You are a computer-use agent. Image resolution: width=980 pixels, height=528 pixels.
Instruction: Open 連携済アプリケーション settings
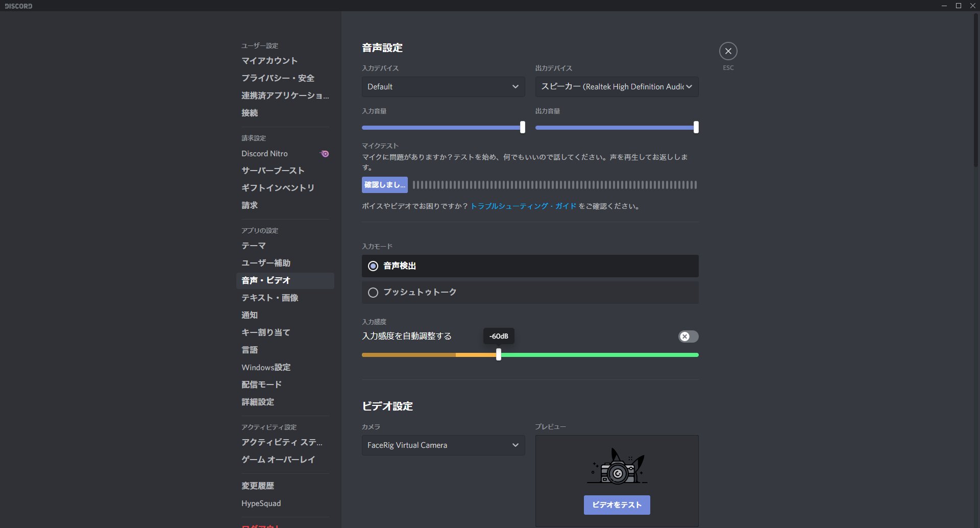(285, 96)
